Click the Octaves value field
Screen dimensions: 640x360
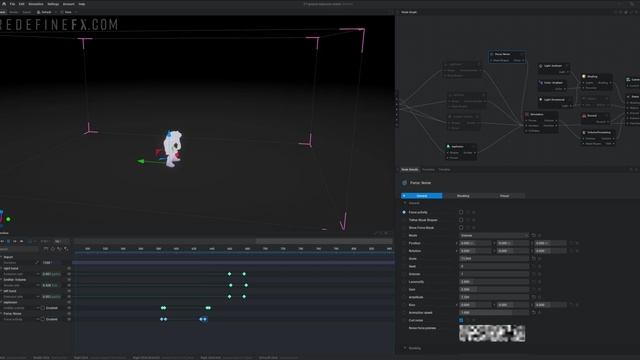coord(493,274)
